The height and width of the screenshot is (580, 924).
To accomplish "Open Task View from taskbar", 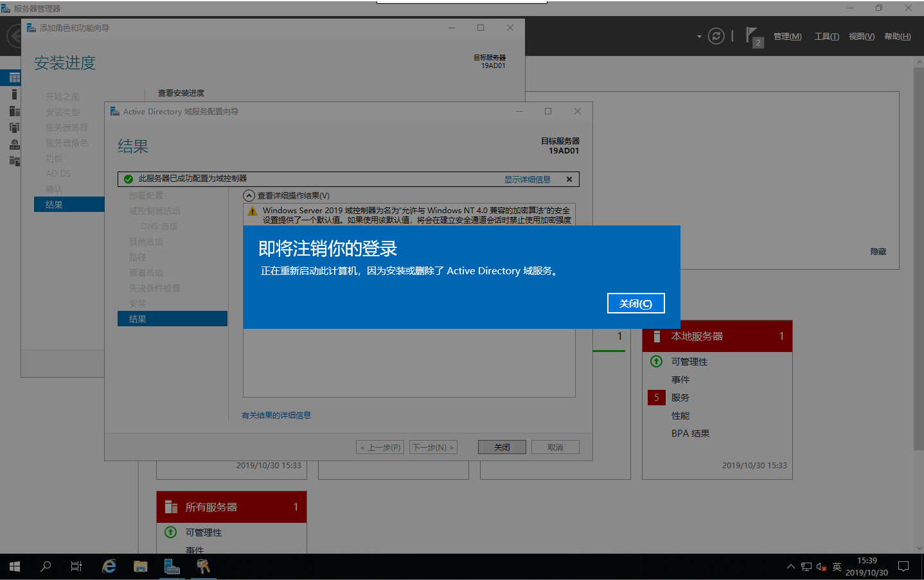I will click(76, 567).
